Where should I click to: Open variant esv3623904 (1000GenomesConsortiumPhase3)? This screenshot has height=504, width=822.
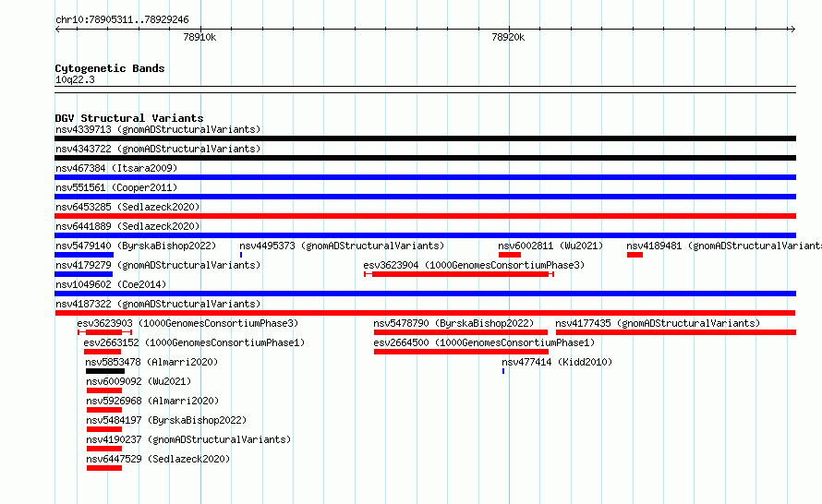tap(474, 265)
